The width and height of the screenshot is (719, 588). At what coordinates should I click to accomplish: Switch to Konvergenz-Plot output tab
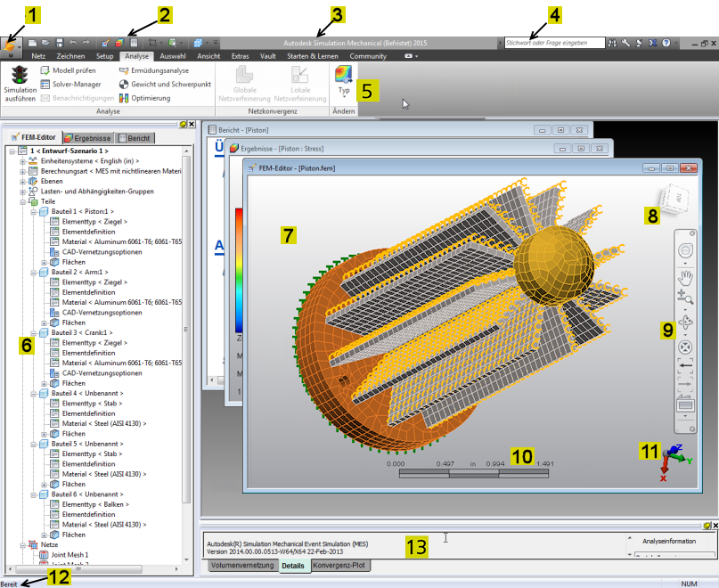[339, 566]
